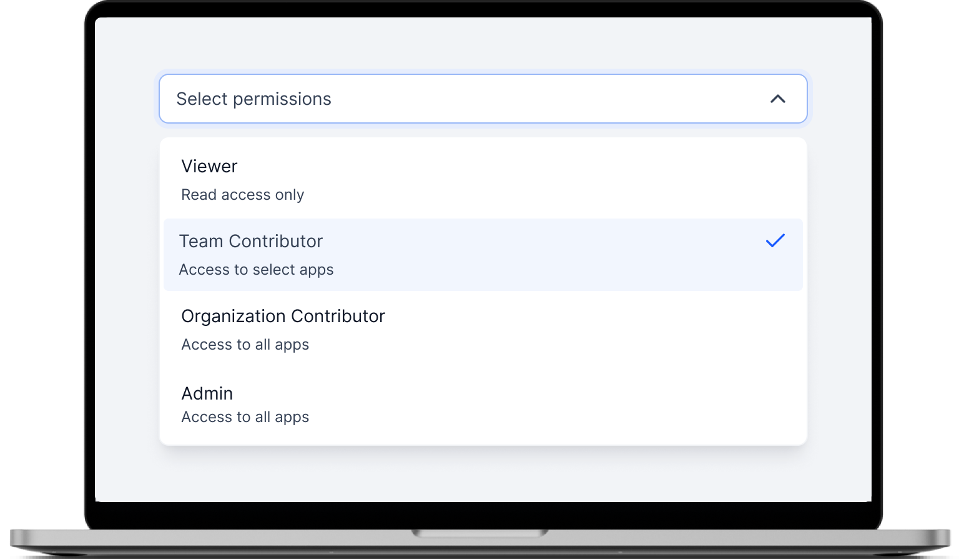Click the "Read access only" description
The width and height of the screenshot is (959, 560).
coord(242,195)
